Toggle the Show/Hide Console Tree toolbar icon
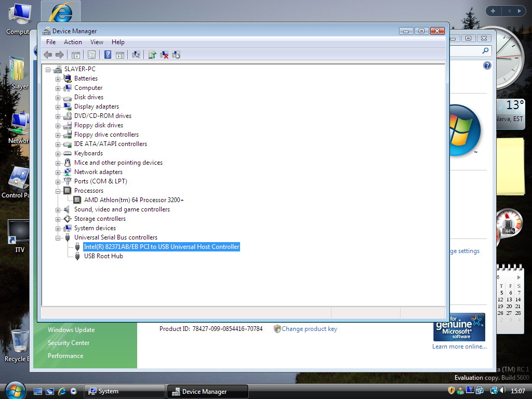Viewport: 532px width, 399px height. click(76, 55)
